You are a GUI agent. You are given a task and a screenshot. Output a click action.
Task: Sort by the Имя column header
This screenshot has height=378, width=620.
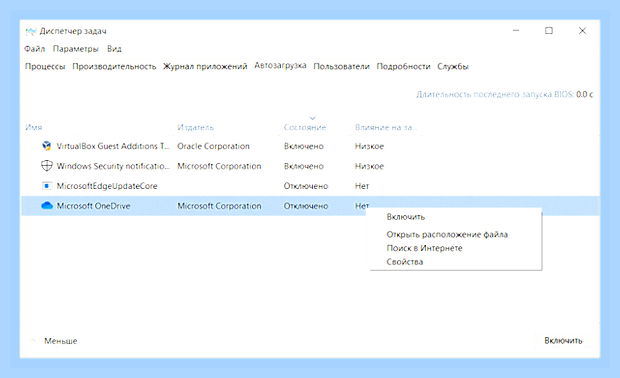click(34, 127)
